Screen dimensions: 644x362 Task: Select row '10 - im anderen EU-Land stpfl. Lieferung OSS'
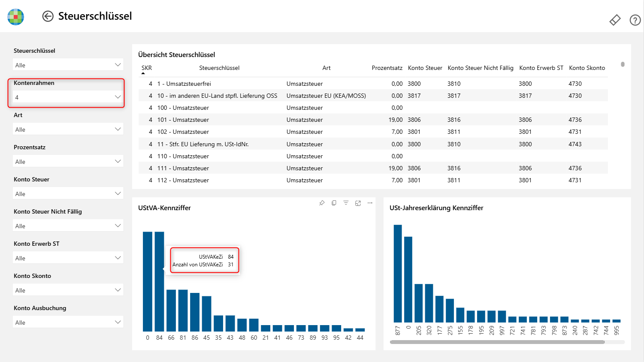coord(373,96)
